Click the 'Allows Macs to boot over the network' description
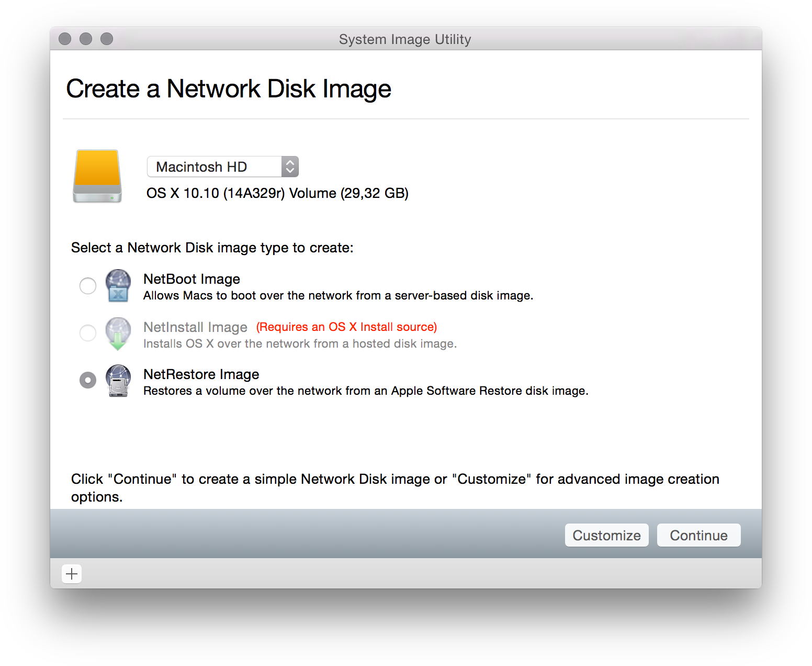 coord(338,296)
